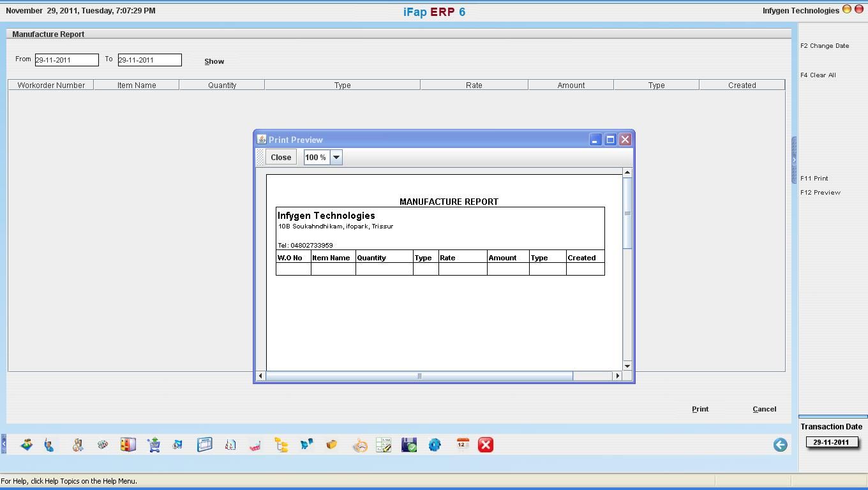Click the Created column header
This screenshot has width=868, height=490.
coord(742,85)
